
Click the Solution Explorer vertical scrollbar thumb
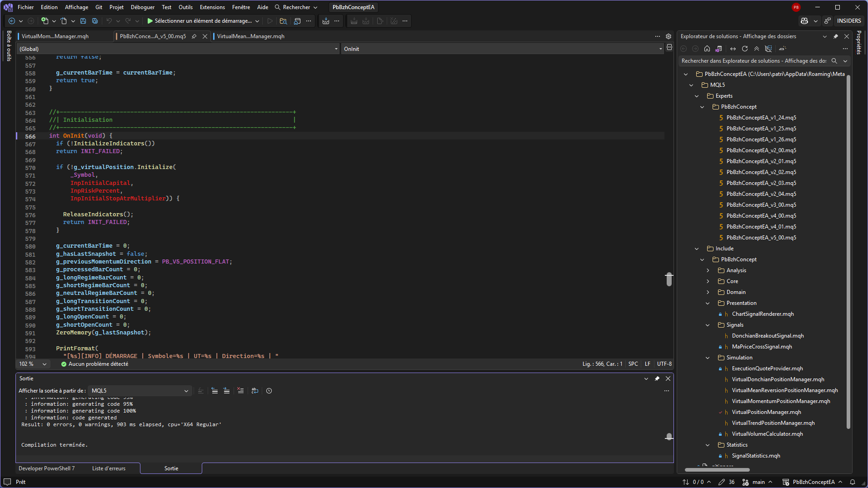848,252
